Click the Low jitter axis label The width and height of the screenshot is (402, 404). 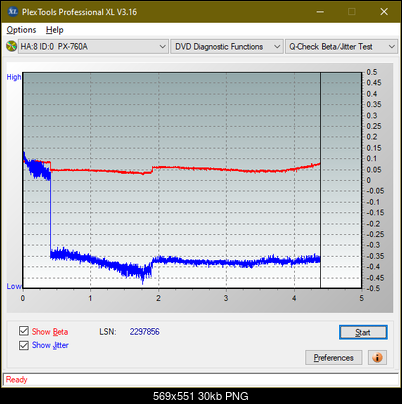(x=14, y=286)
